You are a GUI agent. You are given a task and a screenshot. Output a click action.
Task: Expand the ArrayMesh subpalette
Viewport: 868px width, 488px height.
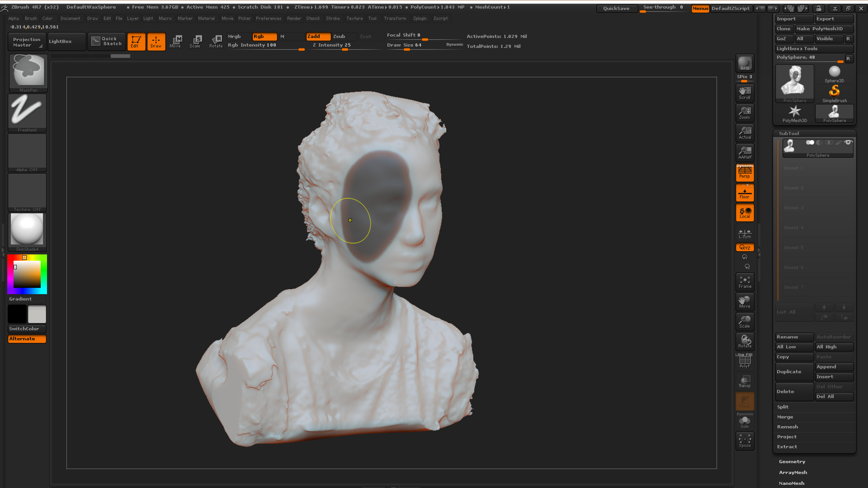(x=793, y=472)
